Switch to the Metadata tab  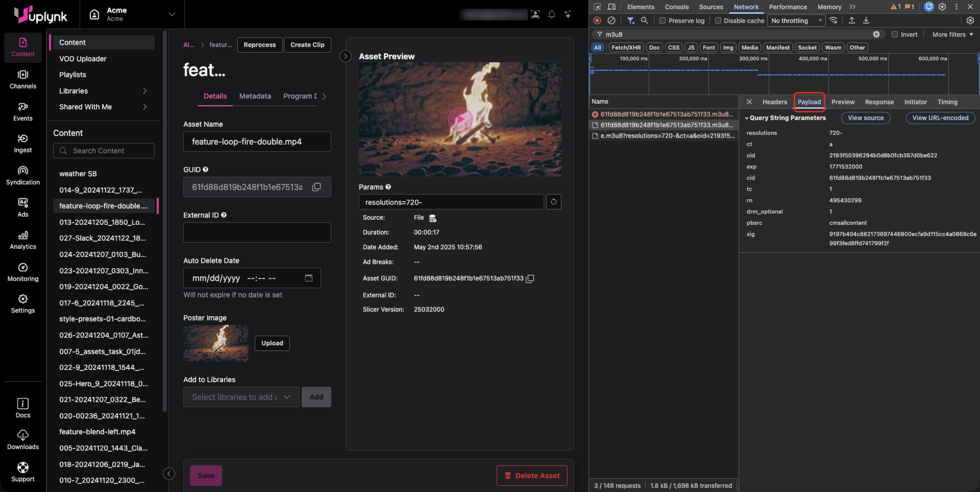(x=255, y=96)
